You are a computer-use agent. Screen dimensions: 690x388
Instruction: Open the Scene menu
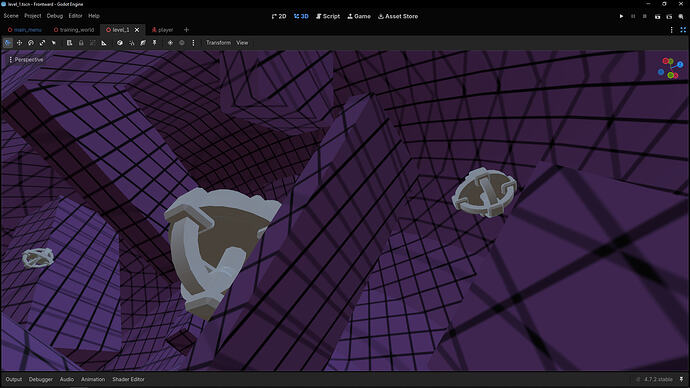11,16
